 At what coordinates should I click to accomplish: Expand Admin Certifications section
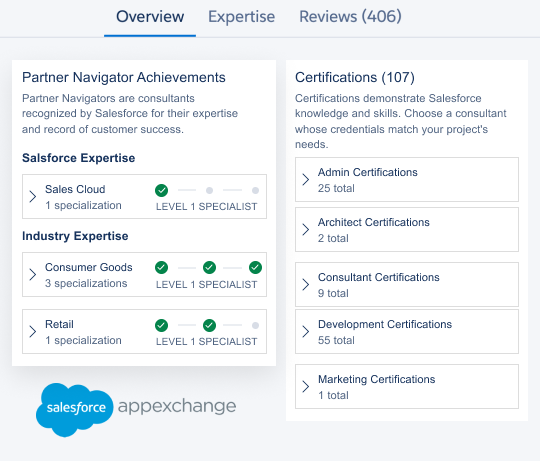click(407, 180)
